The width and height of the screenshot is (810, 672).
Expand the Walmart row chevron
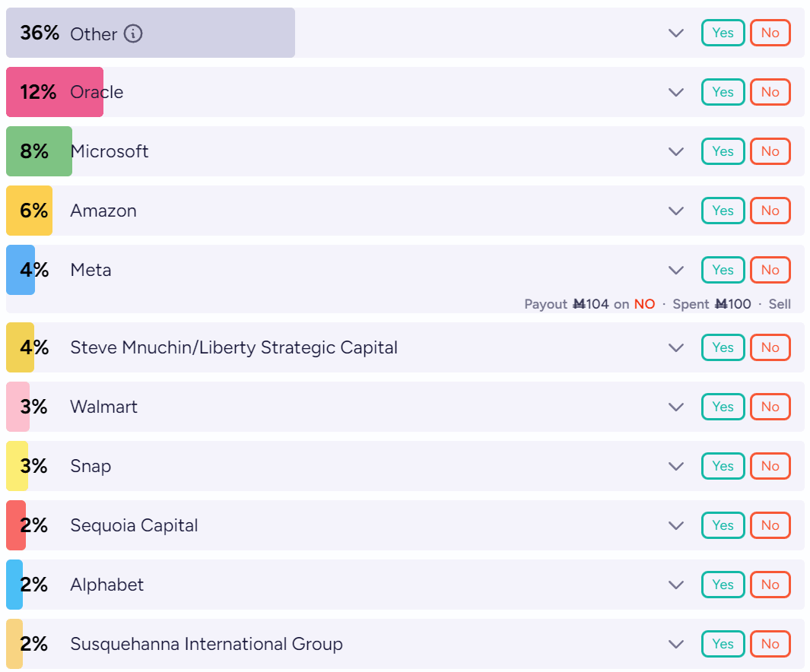point(676,407)
